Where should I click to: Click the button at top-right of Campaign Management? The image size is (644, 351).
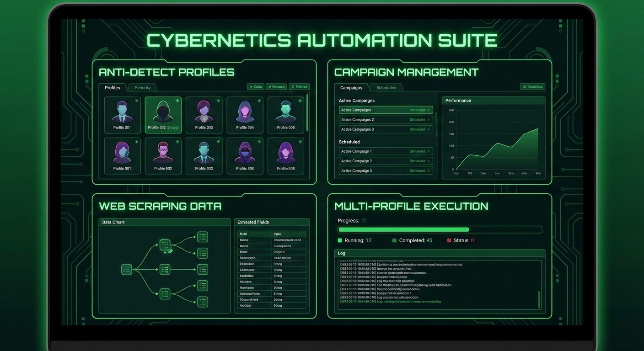click(x=532, y=87)
